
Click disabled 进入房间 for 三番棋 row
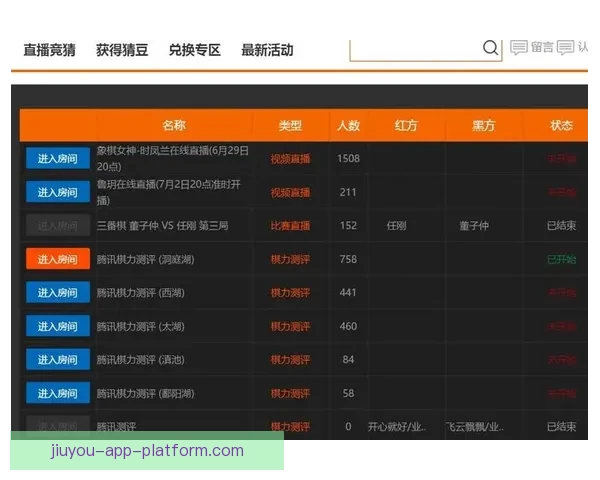click(x=58, y=226)
